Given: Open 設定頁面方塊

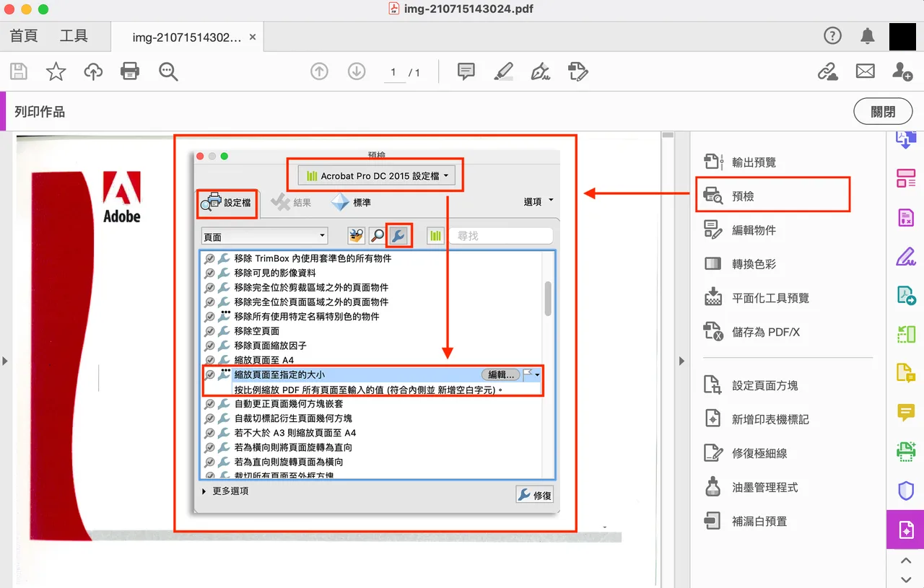Looking at the screenshot, I should point(764,385).
